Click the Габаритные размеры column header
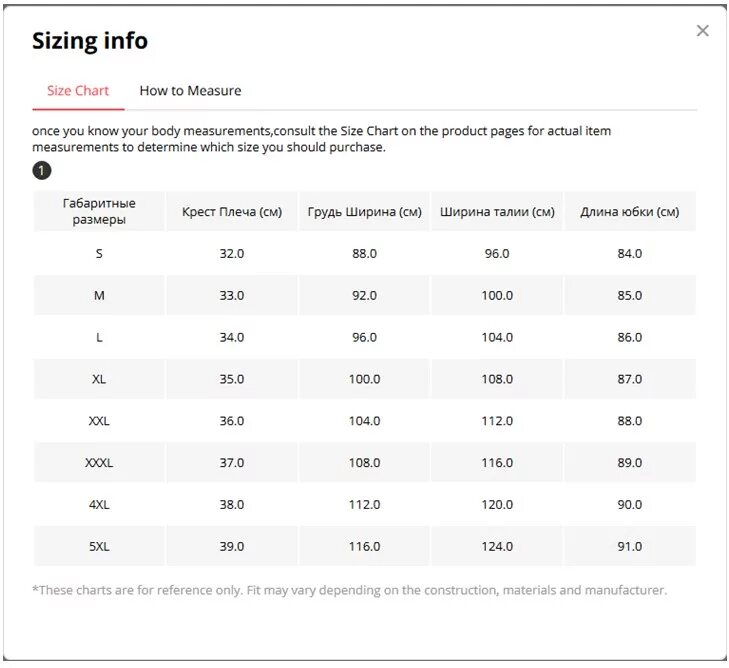This screenshot has width=729, height=668. tap(99, 211)
